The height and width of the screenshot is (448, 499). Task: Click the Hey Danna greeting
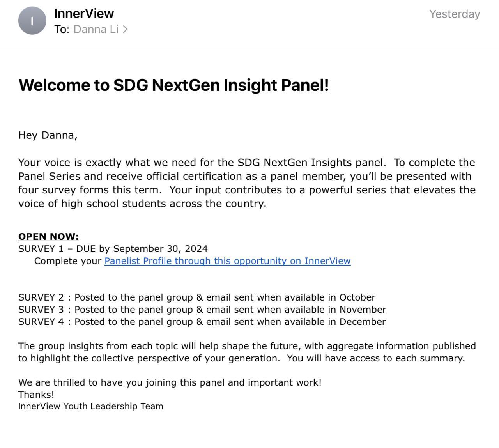[48, 135]
